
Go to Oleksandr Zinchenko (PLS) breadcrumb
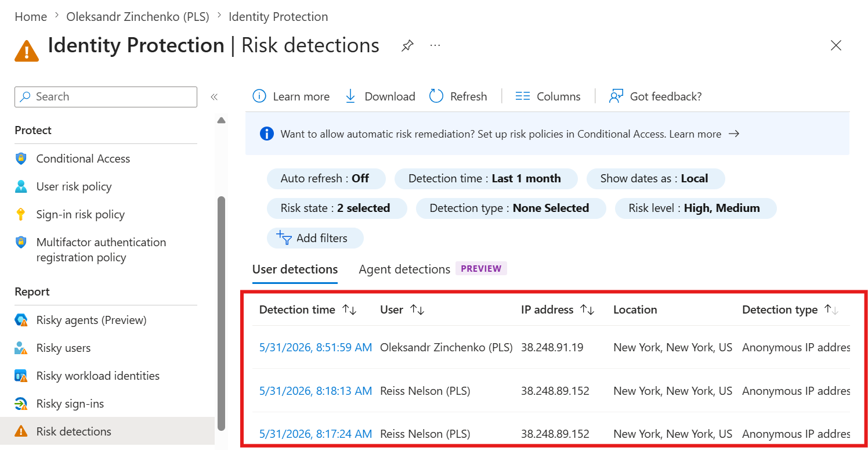pyautogui.click(x=138, y=17)
